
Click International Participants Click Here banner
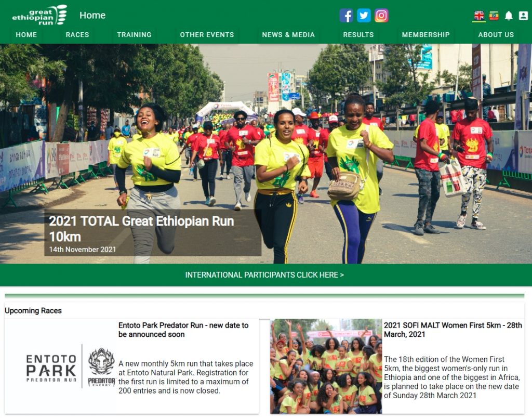click(264, 275)
